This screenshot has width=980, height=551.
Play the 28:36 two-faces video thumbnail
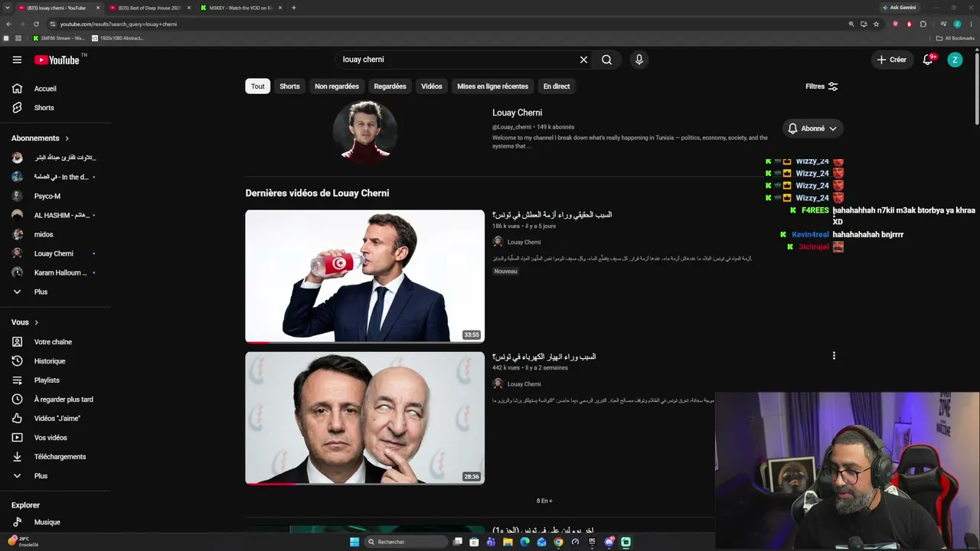(364, 418)
